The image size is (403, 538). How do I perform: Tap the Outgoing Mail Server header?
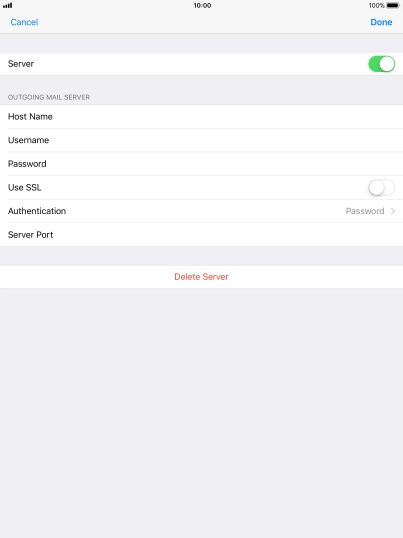click(49, 97)
